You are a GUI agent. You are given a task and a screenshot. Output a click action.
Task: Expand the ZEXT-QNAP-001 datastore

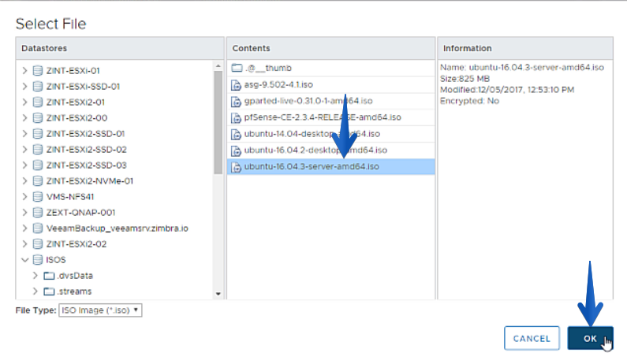pyautogui.click(x=24, y=213)
